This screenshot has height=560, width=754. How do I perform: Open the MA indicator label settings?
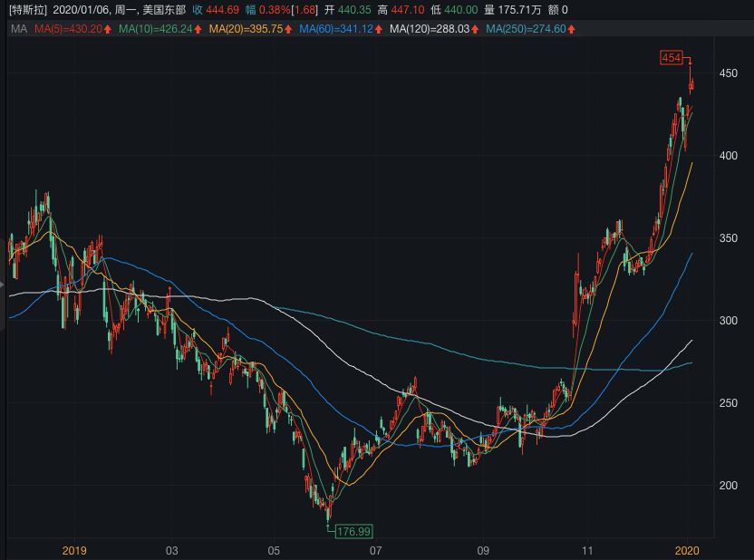click(x=18, y=29)
